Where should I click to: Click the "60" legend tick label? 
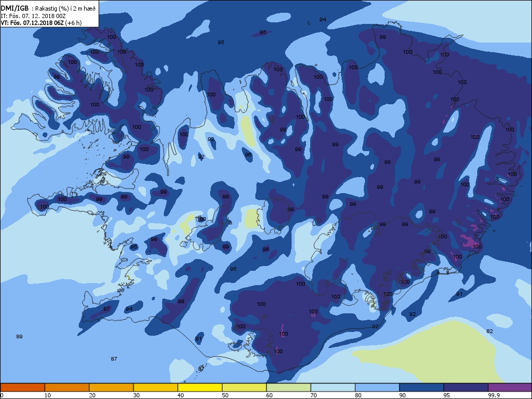click(x=269, y=395)
